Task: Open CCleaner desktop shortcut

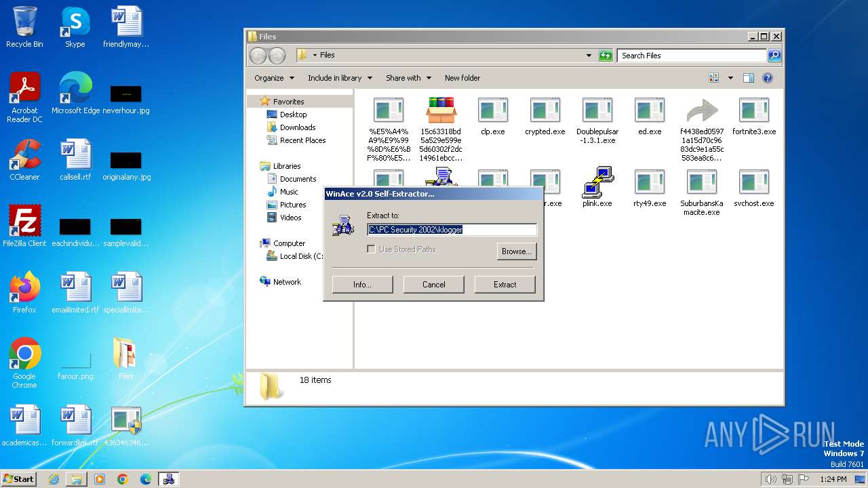Action: click(24, 160)
